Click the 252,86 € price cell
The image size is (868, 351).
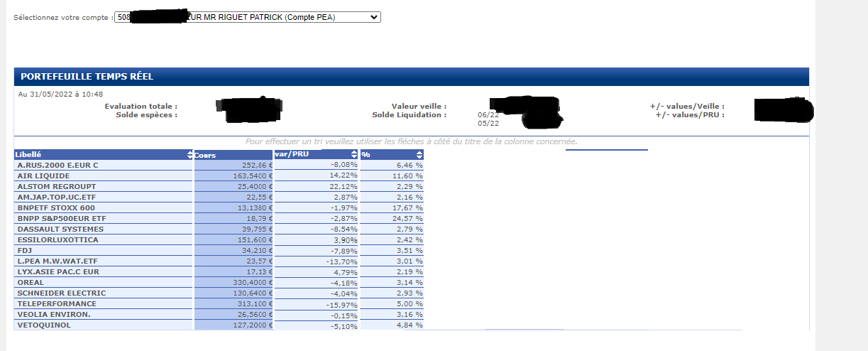(x=234, y=165)
